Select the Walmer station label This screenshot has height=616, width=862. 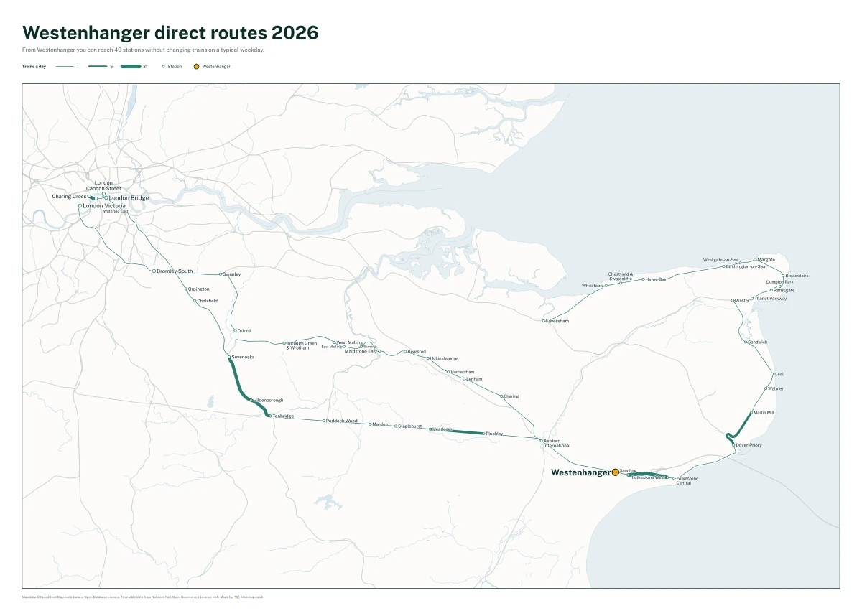pyautogui.click(x=776, y=388)
